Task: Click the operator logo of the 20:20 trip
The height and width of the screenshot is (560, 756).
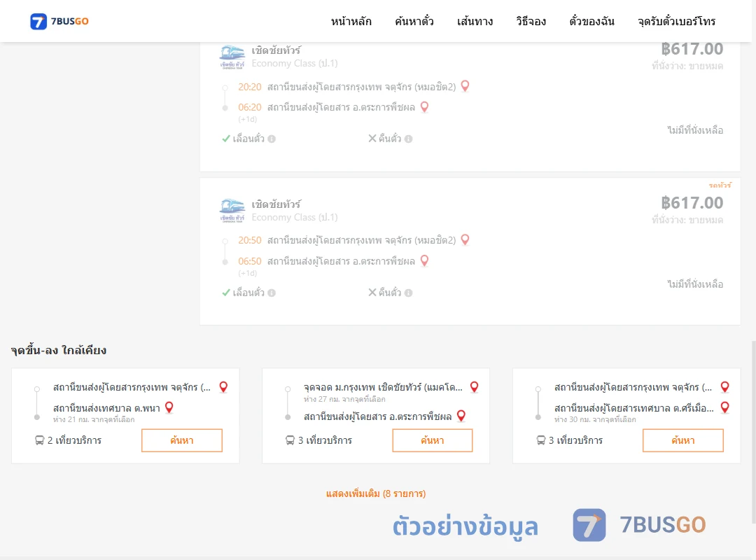Action: tap(232, 57)
